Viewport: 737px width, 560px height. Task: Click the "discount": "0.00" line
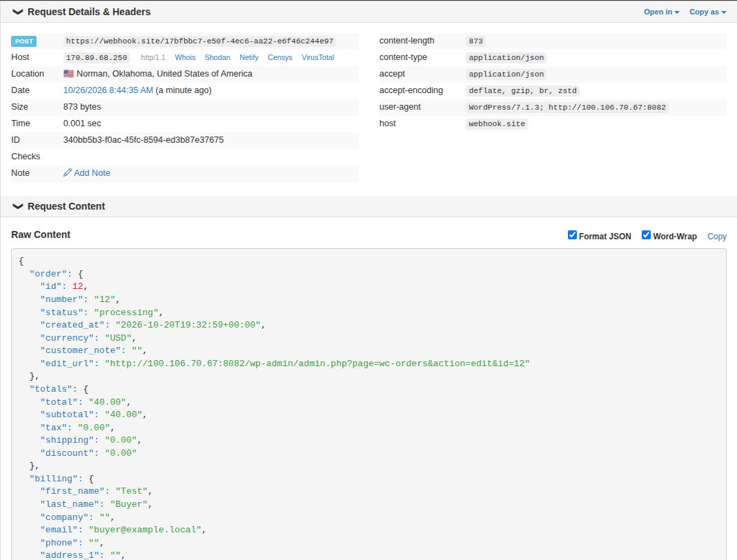(88, 453)
